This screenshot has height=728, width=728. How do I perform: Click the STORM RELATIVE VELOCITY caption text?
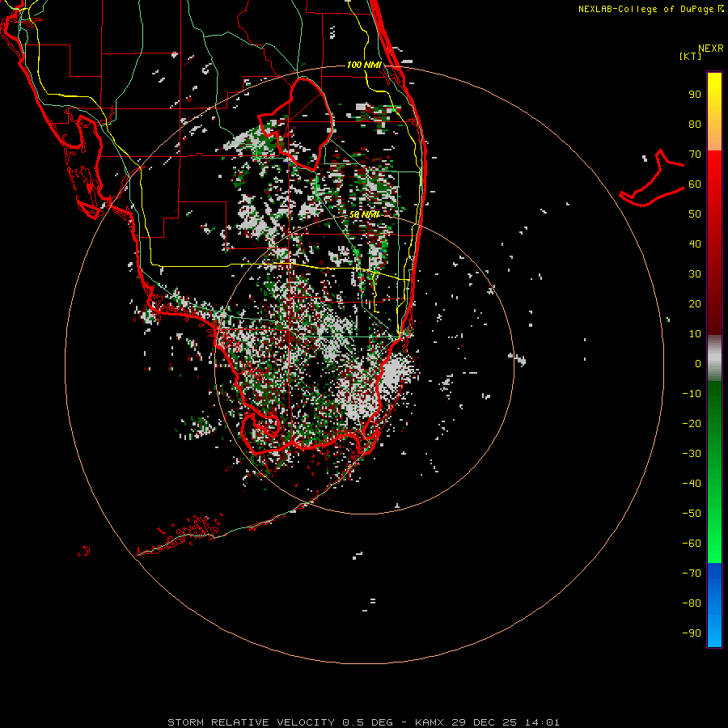click(251, 722)
